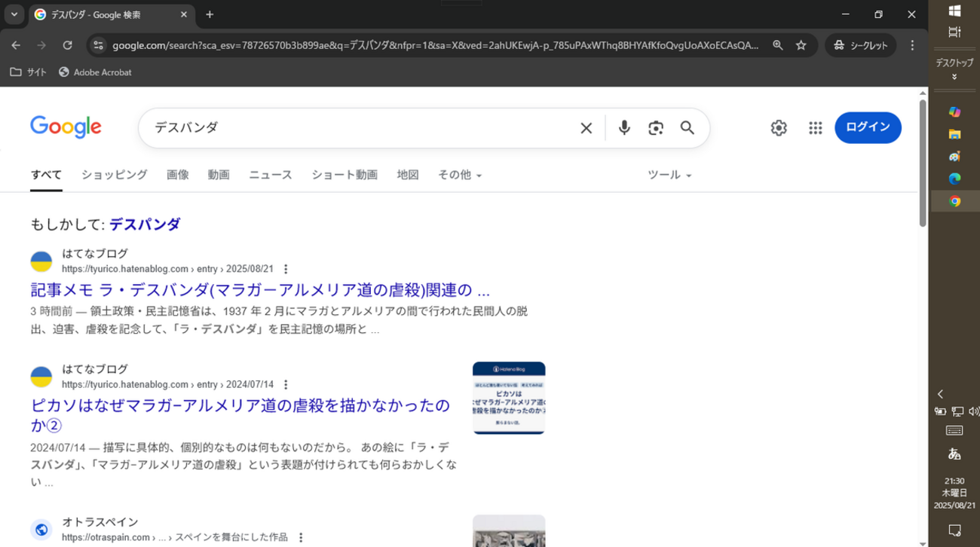Image resolution: width=980 pixels, height=547 pixels.
Task: Click the Chrome taskbar icon
Action: click(x=954, y=201)
